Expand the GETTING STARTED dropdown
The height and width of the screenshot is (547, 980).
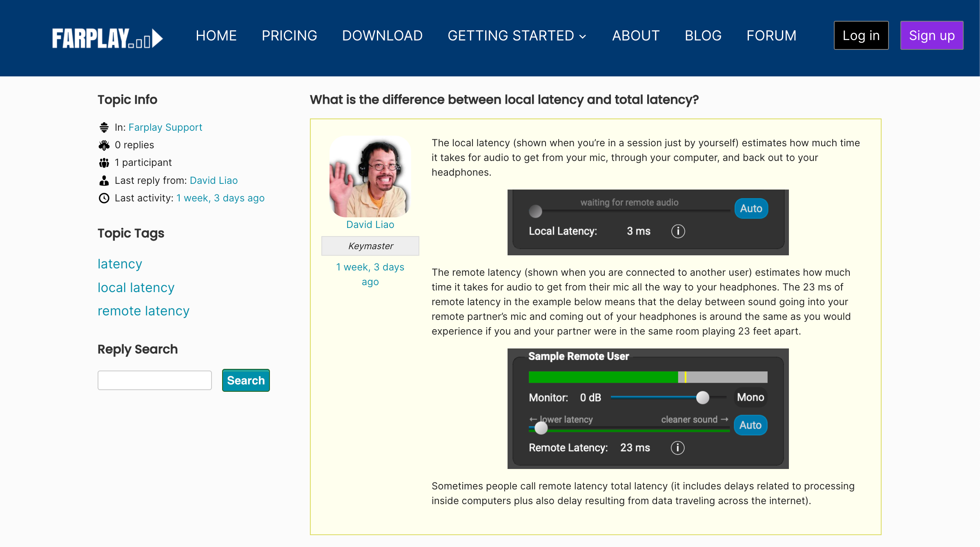pos(517,36)
